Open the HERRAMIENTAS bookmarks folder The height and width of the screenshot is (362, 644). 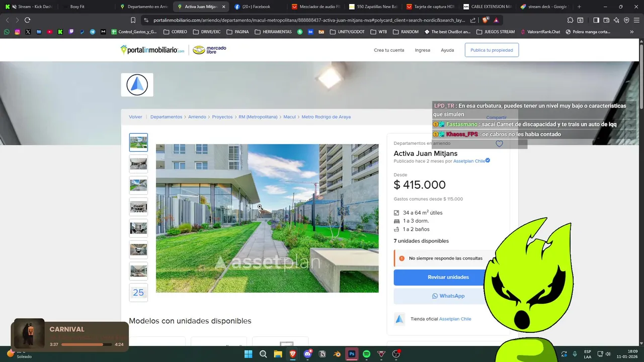[x=273, y=32]
